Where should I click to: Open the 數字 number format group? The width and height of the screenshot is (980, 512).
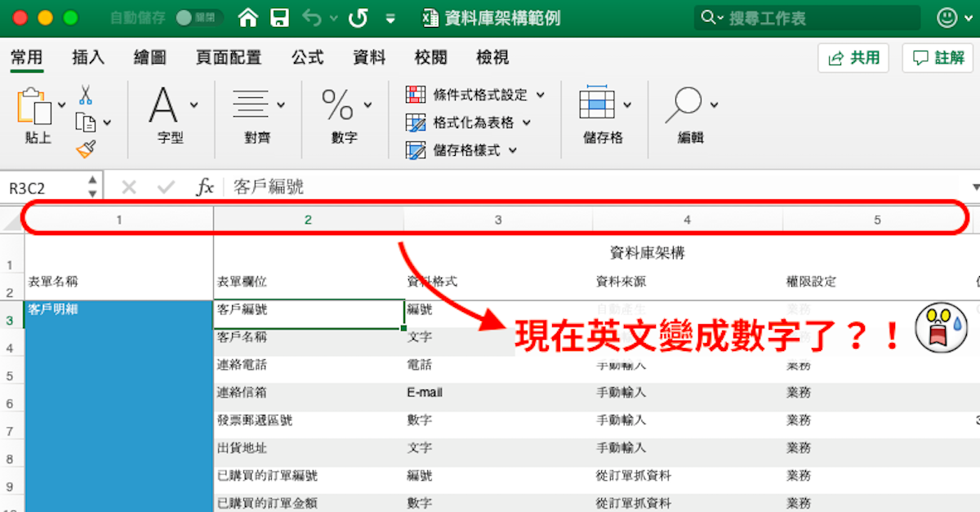[x=338, y=105]
